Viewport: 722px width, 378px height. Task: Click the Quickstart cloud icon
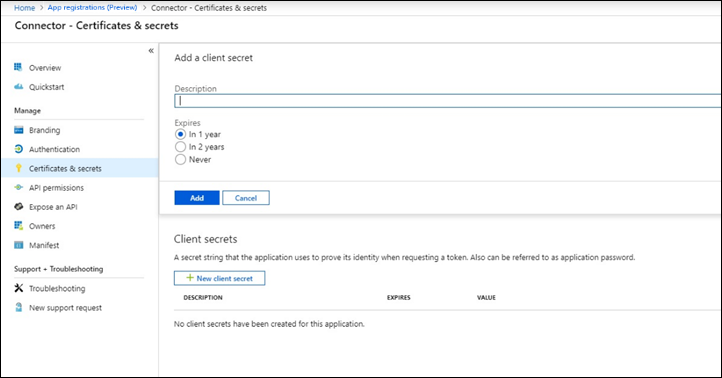[18, 87]
